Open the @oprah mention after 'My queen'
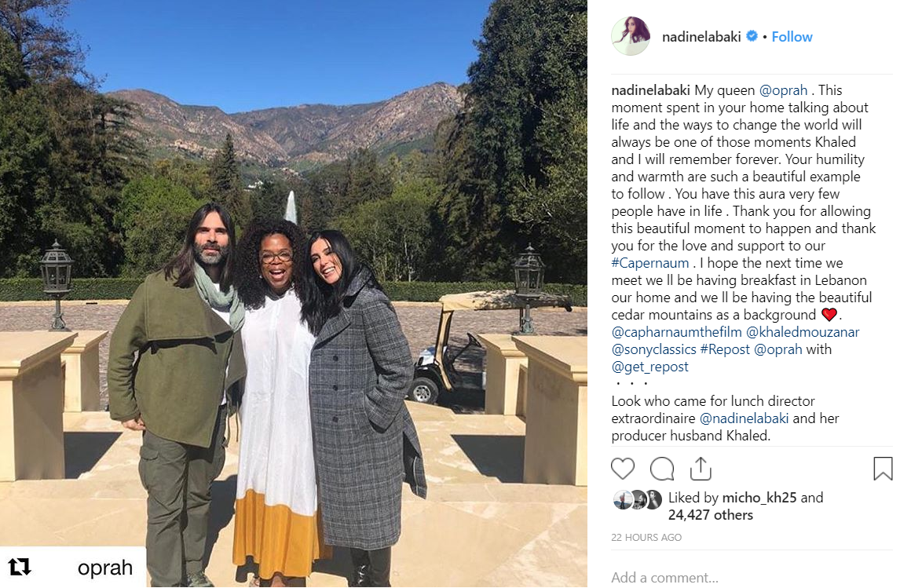The image size is (900, 588). click(x=783, y=90)
